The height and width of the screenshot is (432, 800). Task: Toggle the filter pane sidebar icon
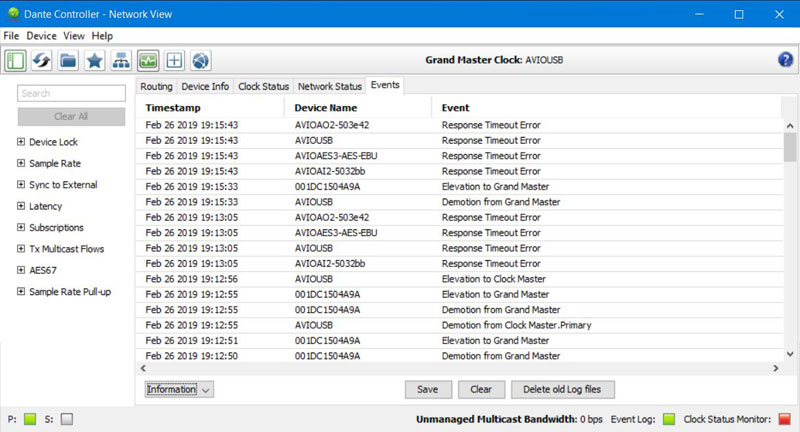click(15, 60)
